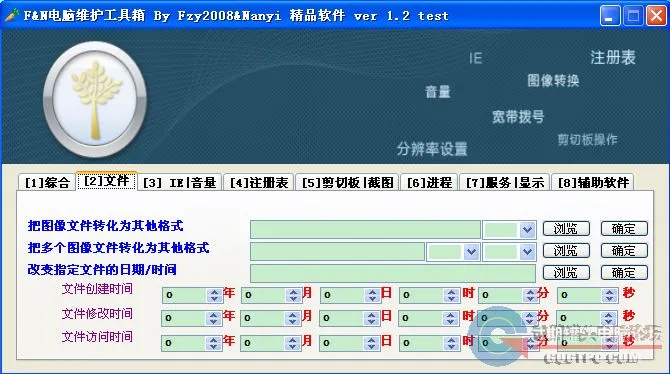Click 确定 for single image conversion

coord(624,229)
